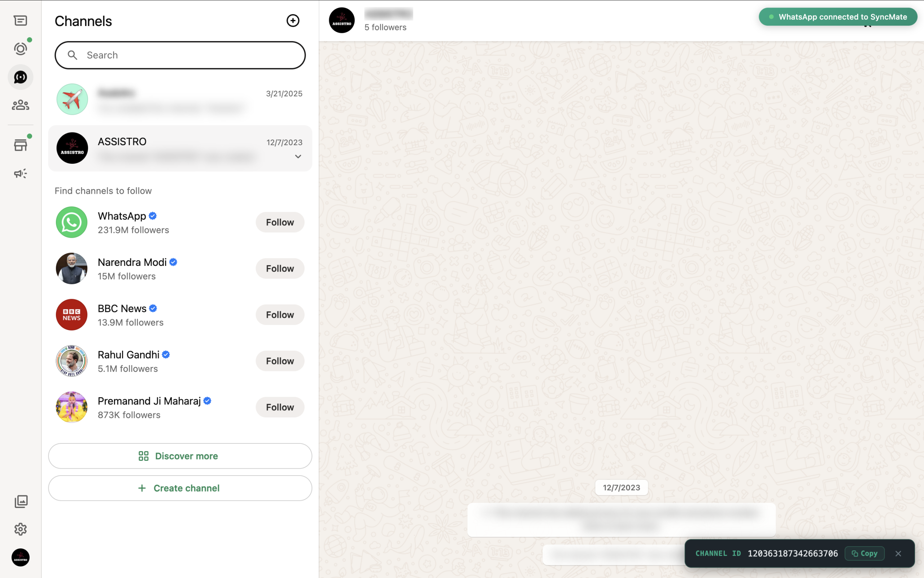Open the Chats icon in sidebar
Screen dimensions: 924x578
(20, 21)
